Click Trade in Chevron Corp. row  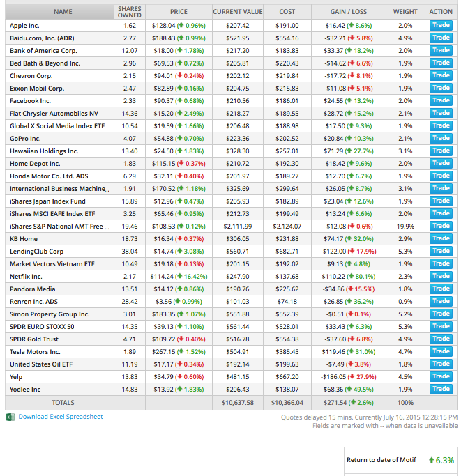(441, 75)
